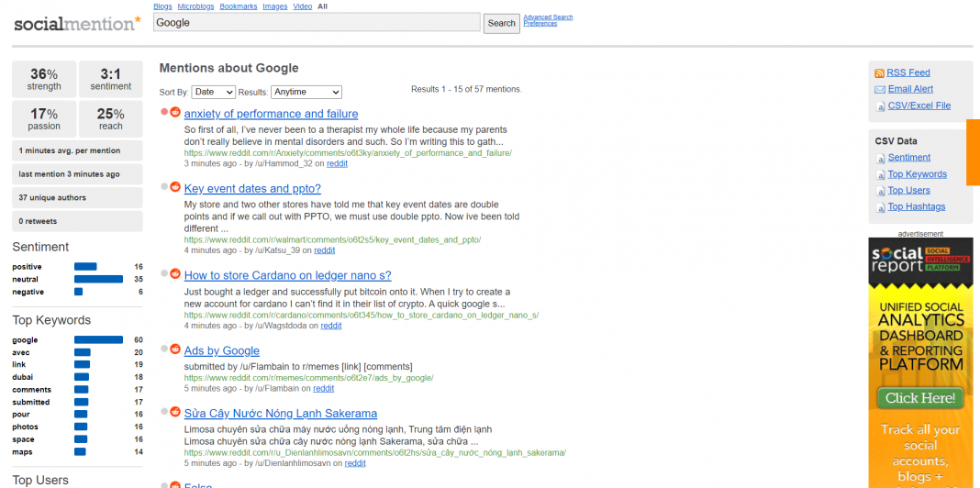Click the positive sentiment bar
Viewport: 980px width, 488px height.
pyautogui.click(x=85, y=267)
